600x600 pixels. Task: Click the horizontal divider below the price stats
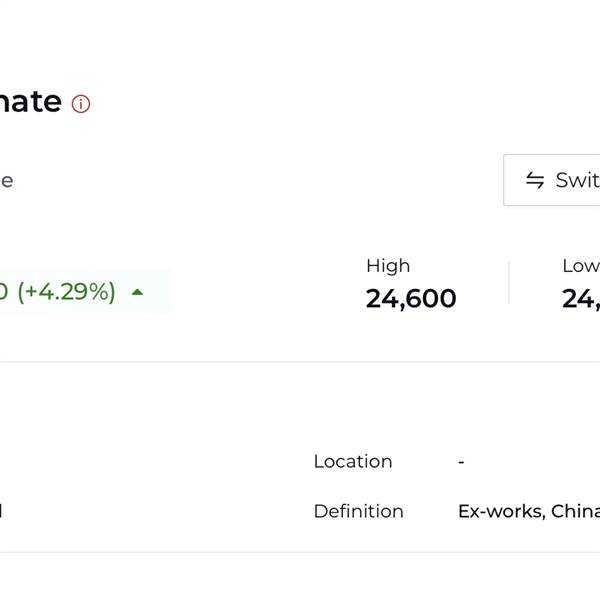(x=300, y=362)
